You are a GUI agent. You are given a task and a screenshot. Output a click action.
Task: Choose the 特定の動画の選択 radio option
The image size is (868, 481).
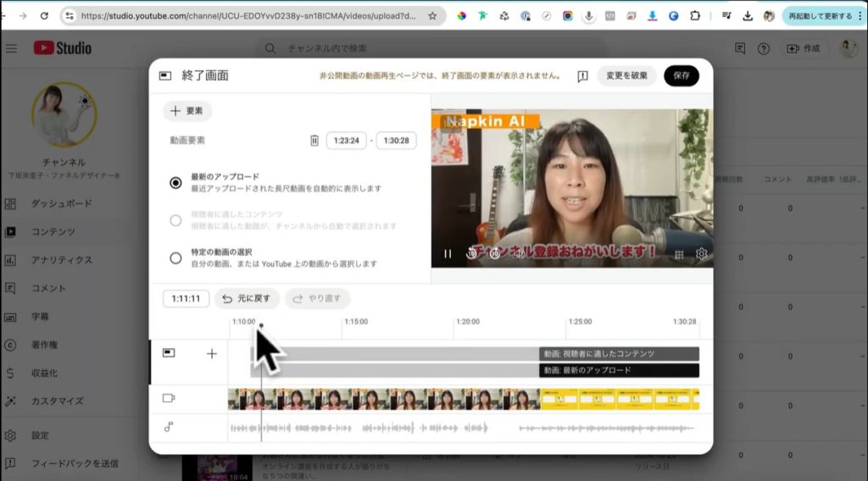pyautogui.click(x=175, y=258)
